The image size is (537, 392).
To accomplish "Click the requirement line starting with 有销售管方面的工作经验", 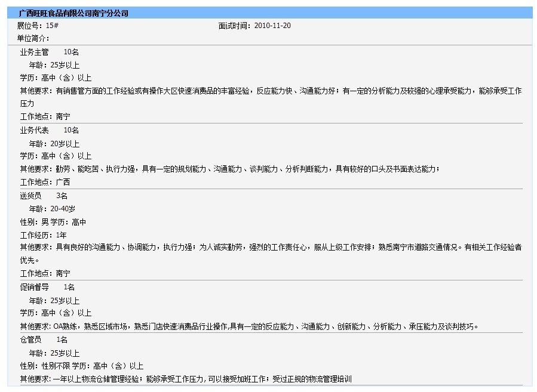I will pos(271,97).
